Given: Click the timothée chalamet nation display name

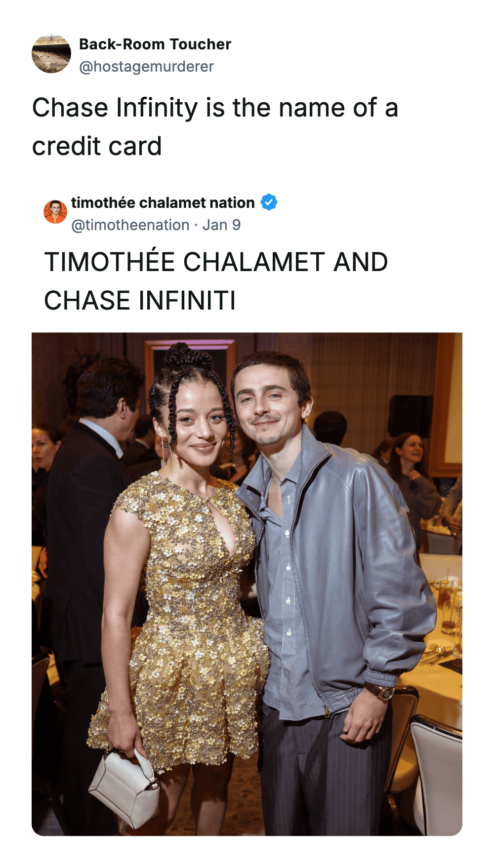Looking at the screenshot, I should tap(163, 202).
